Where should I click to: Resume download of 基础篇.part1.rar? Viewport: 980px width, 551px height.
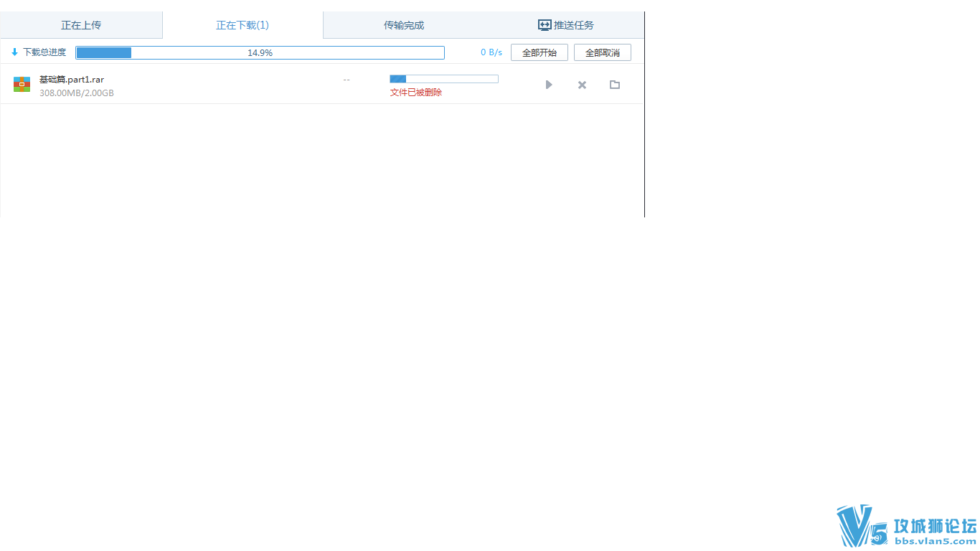click(549, 85)
